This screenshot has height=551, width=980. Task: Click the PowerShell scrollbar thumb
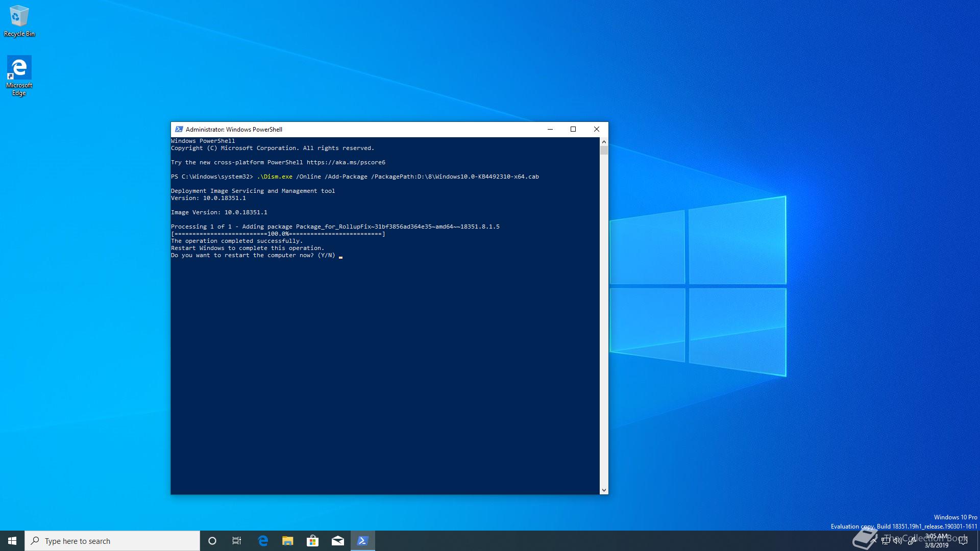coord(604,150)
